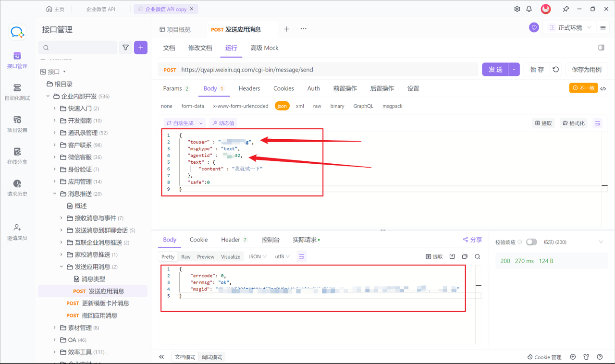The height and width of the screenshot is (364, 615).
Task: Select the form-data body type
Action: (193, 106)
